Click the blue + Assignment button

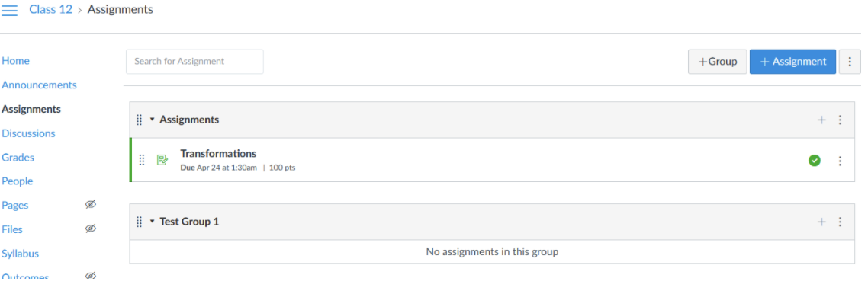792,62
